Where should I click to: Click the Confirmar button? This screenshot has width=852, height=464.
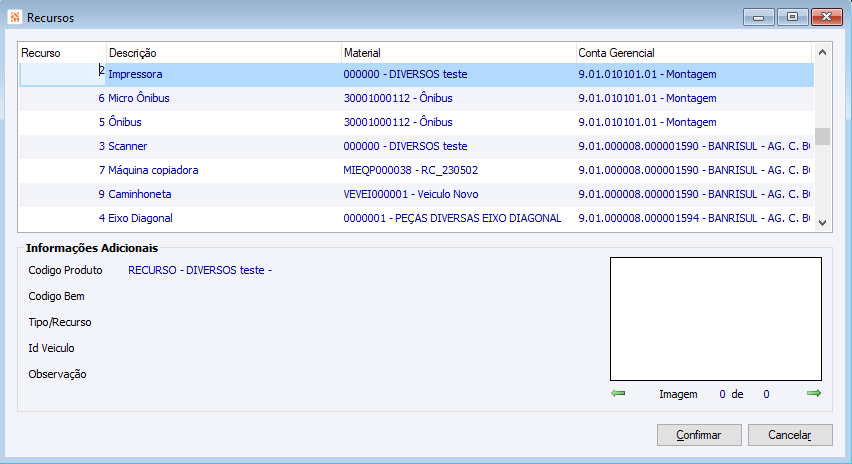(699, 435)
